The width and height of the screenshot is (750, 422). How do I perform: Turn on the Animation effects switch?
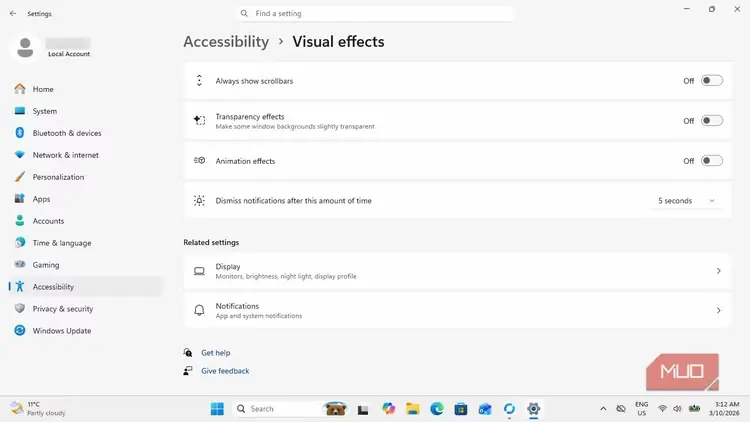(x=712, y=161)
